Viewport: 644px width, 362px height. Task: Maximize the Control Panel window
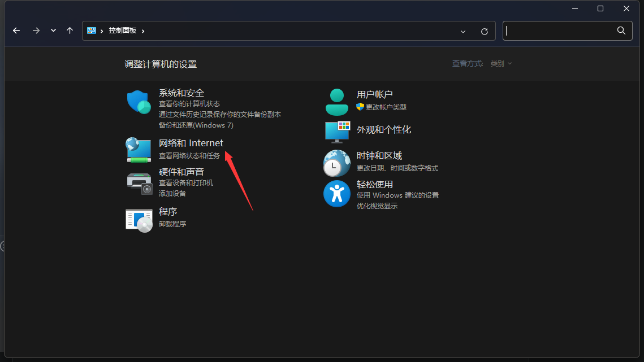(x=600, y=8)
